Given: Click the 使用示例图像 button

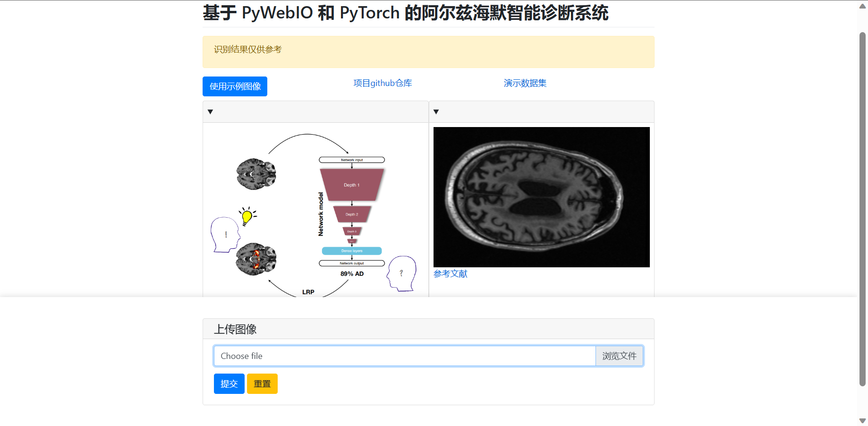Looking at the screenshot, I should point(235,86).
